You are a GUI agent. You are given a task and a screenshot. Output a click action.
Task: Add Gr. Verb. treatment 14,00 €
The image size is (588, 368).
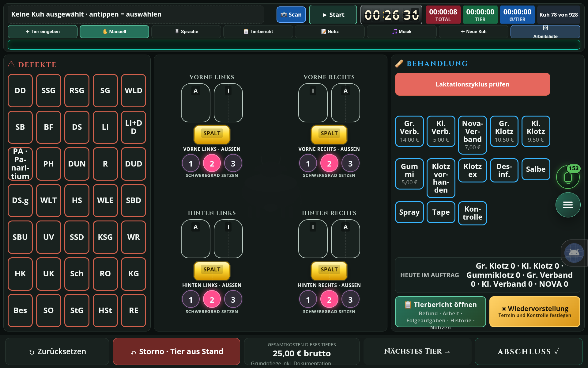[x=409, y=131]
